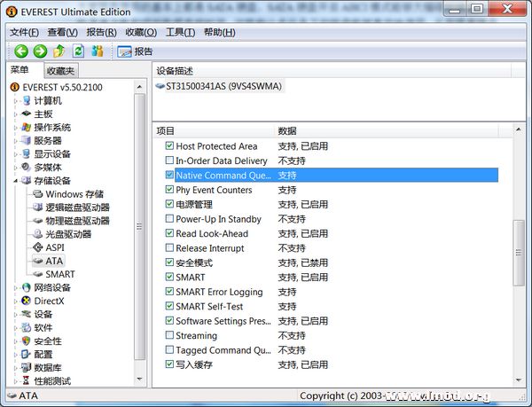Select the 服务器 server icon
Image resolution: width=532 pixels, height=407 pixels.
(x=26, y=140)
